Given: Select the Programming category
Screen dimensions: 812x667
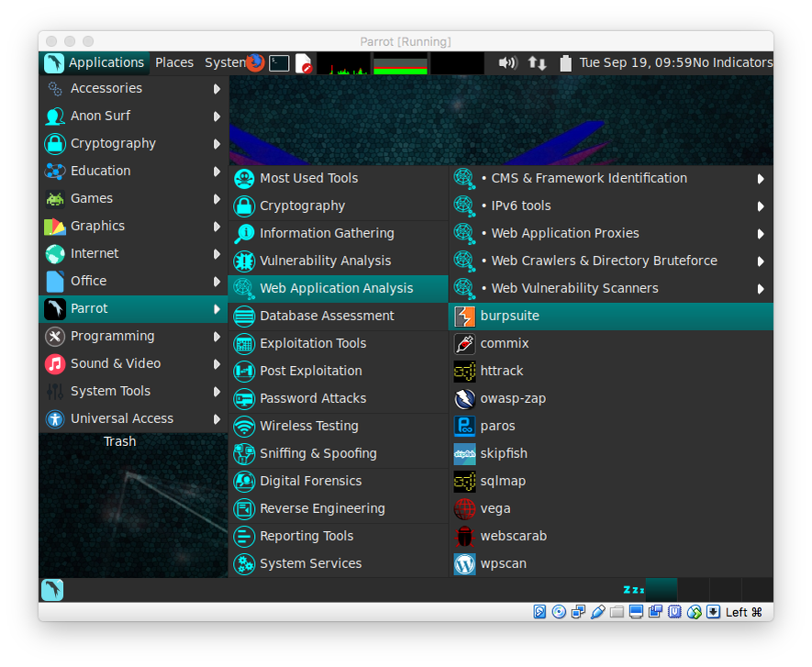Looking at the screenshot, I should click(x=133, y=336).
